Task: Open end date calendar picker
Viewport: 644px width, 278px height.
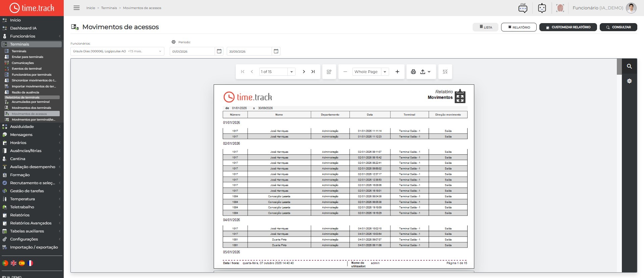Action: [276, 51]
